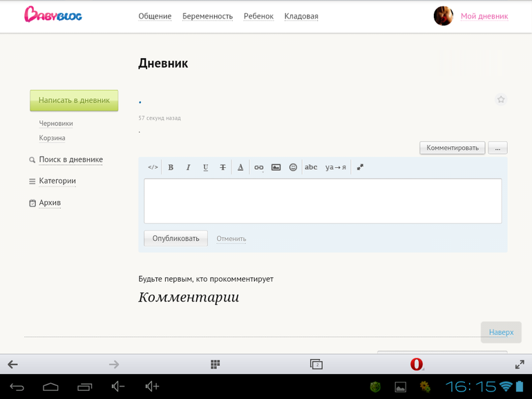Insert an image into the comment
The width and height of the screenshot is (532, 399).
(276, 167)
